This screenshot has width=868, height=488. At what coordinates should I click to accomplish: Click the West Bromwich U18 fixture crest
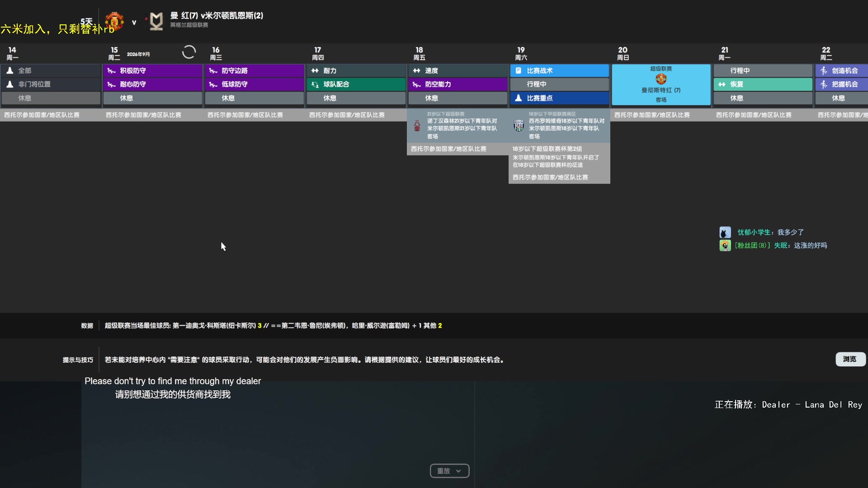coord(519,126)
